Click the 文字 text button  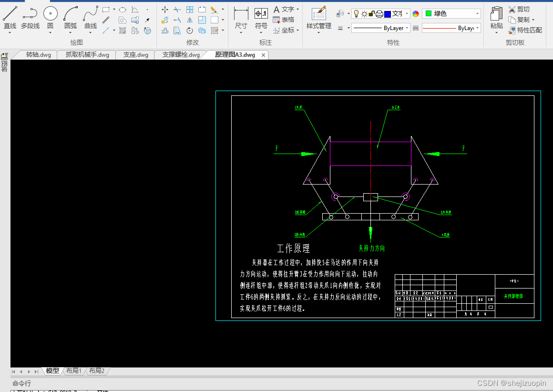pyautogui.click(x=284, y=9)
